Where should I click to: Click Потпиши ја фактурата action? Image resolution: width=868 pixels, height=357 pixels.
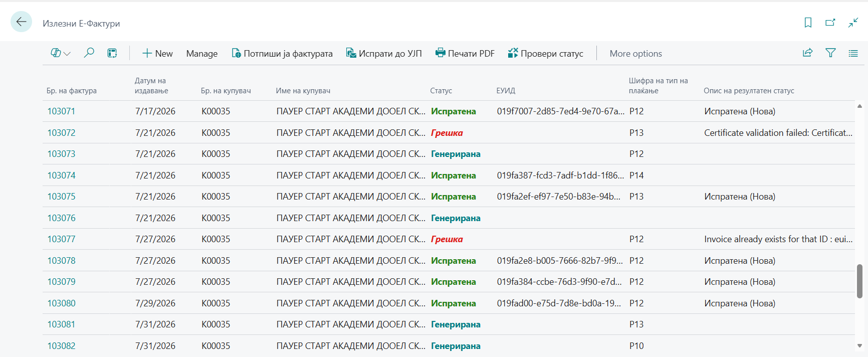pyautogui.click(x=282, y=54)
